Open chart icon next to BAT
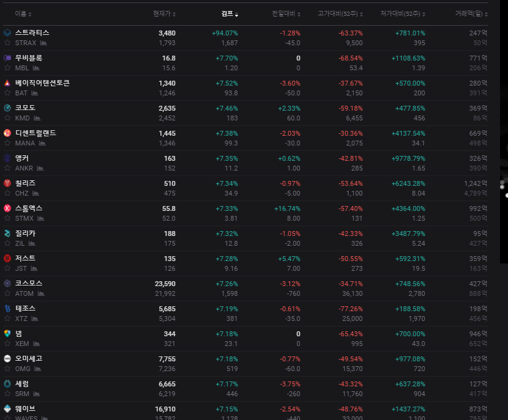 pos(35,93)
